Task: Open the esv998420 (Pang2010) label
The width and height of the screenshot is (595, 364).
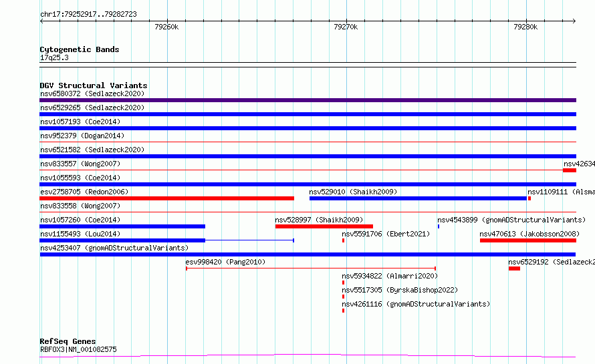Action: click(225, 262)
